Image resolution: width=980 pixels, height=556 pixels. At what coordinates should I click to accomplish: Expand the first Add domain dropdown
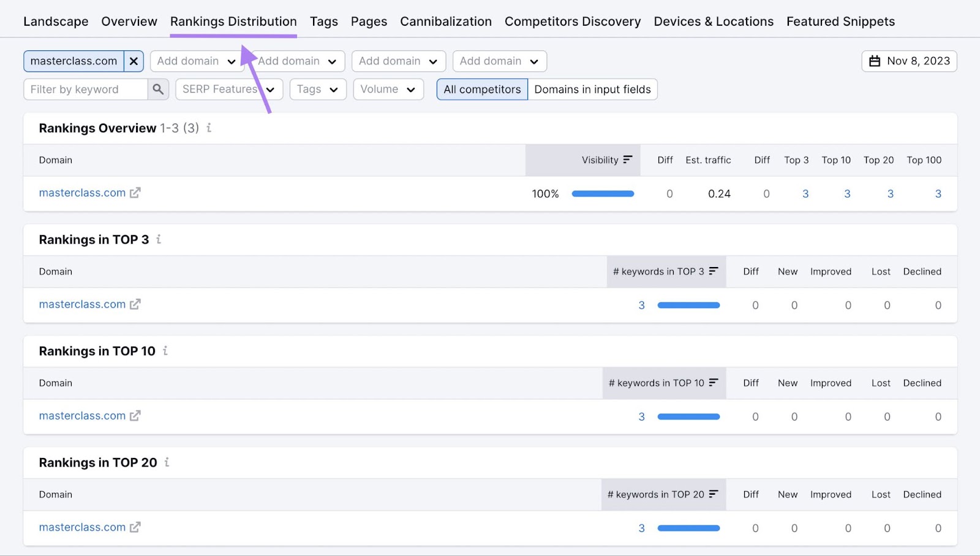point(196,61)
